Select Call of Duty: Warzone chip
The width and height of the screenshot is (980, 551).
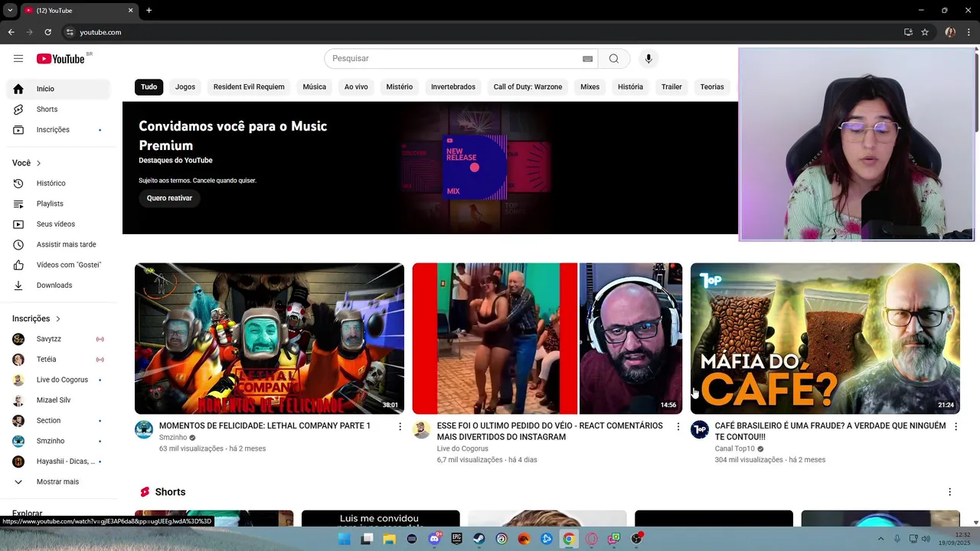pyautogui.click(x=528, y=86)
